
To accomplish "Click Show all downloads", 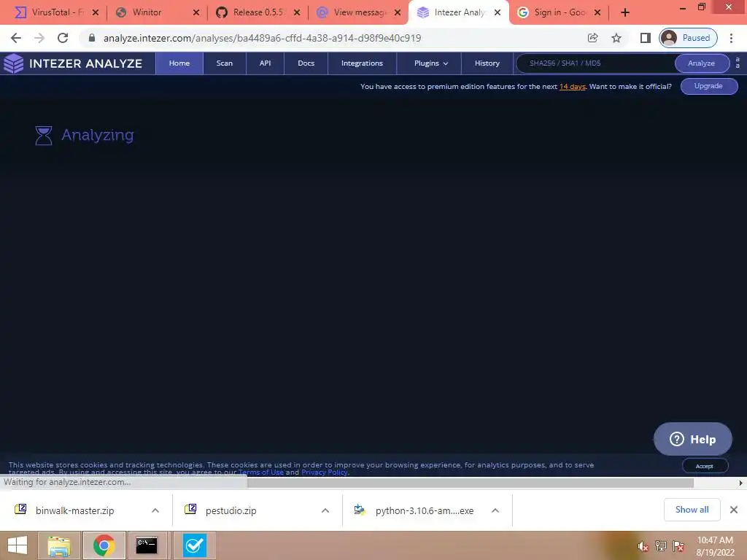I will 692,510.
